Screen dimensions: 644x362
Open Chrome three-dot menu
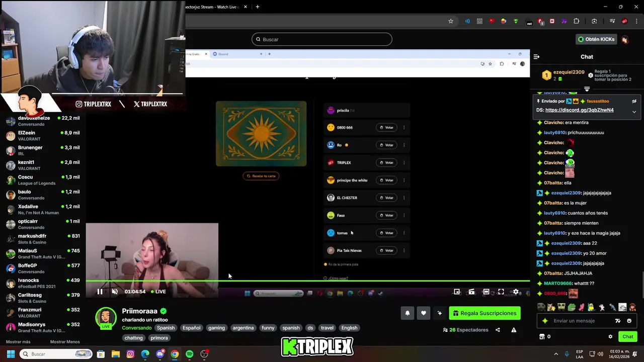(636, 21)
